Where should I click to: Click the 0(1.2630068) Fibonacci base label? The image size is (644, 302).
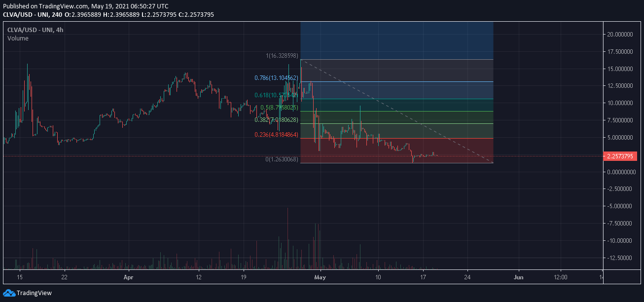tap(282, 159)
